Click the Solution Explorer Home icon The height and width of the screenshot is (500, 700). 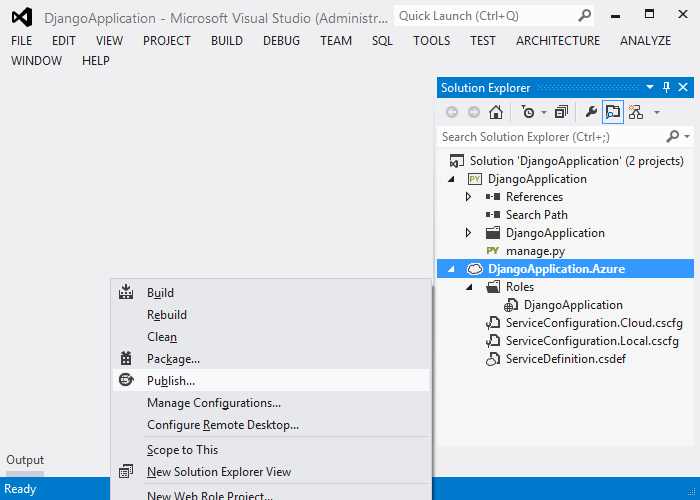coord(496,112)
